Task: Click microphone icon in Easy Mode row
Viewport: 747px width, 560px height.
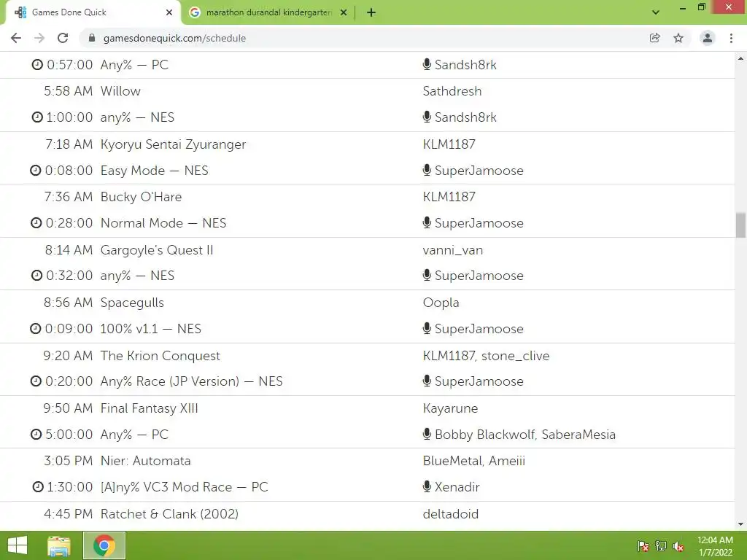Action: [x=427, y=170]
